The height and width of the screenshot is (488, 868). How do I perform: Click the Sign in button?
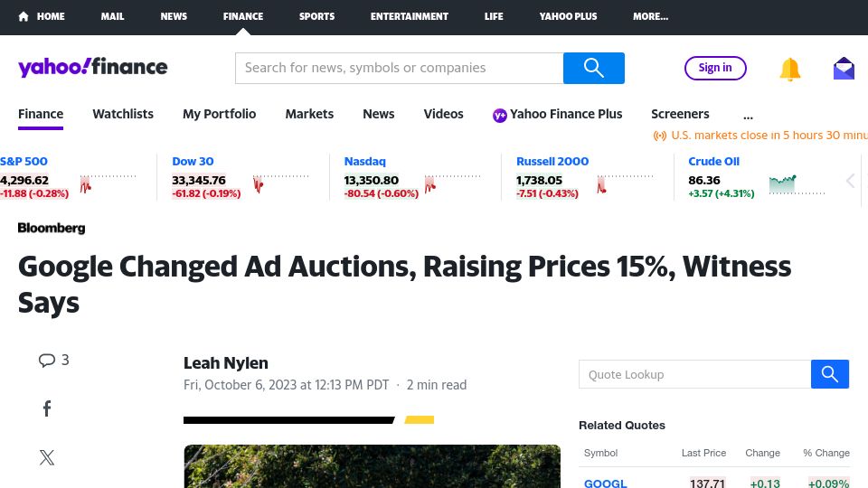point(715,68)
